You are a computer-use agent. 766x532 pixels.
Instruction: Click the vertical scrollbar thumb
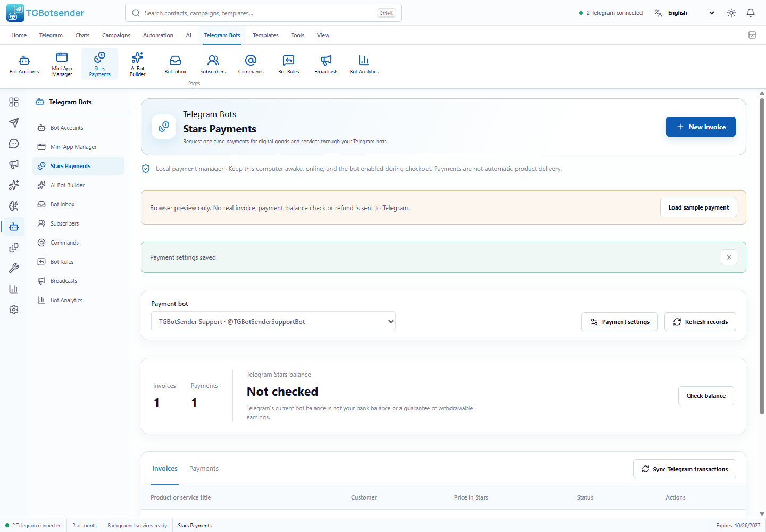(762, 255)
